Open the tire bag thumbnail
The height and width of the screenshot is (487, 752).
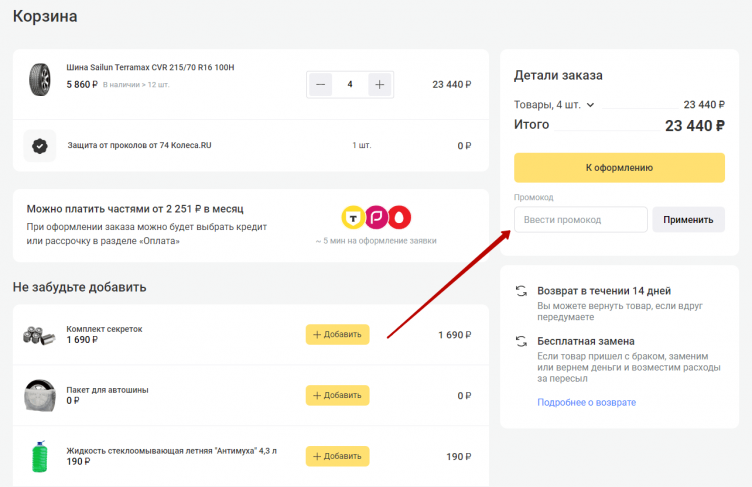pos(40,395)
